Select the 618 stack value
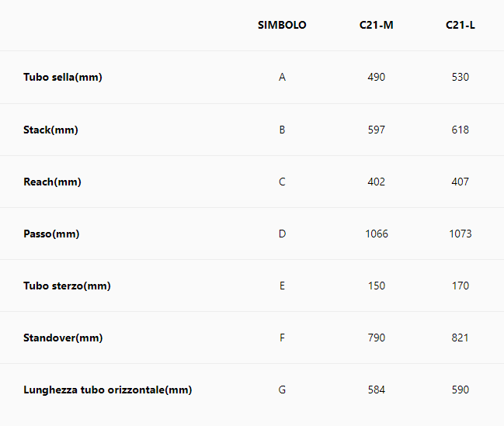Image resolution: width=504 pixels, height=426 pixels. (460, 130)
